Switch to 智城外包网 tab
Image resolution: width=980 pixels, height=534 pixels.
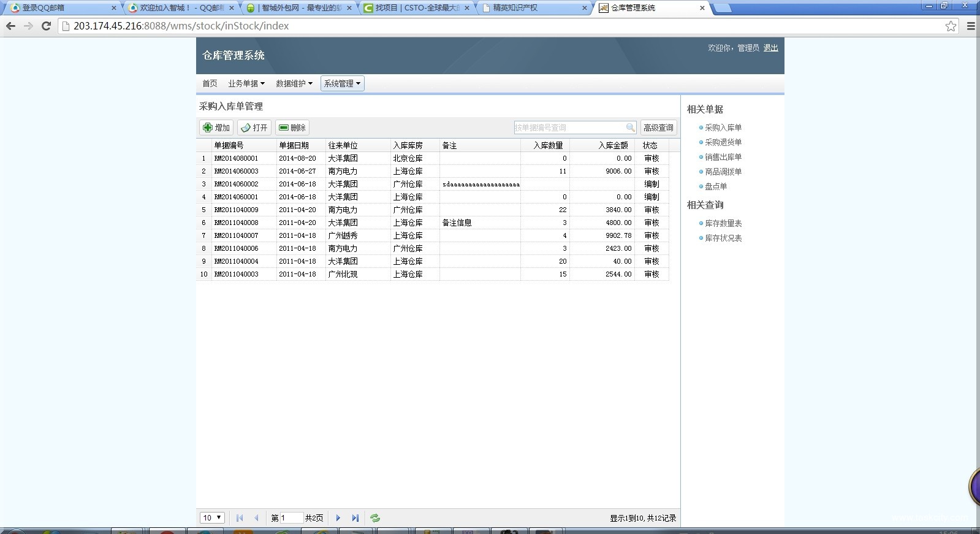pos(299,8)
